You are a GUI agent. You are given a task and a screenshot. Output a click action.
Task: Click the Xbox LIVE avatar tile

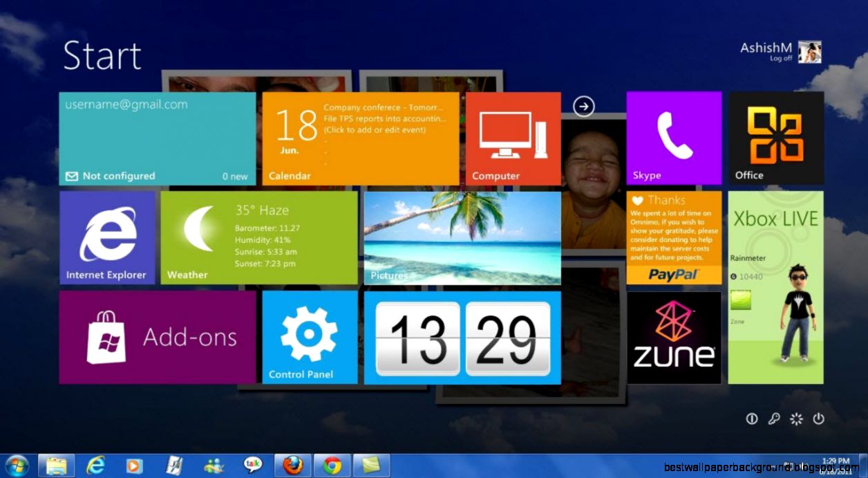(x=776, y=288)
